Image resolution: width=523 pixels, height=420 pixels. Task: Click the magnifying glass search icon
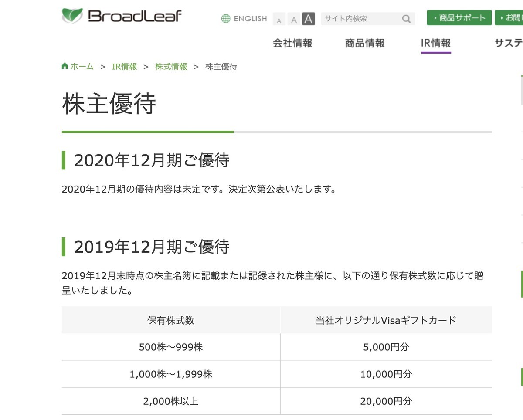406,19
